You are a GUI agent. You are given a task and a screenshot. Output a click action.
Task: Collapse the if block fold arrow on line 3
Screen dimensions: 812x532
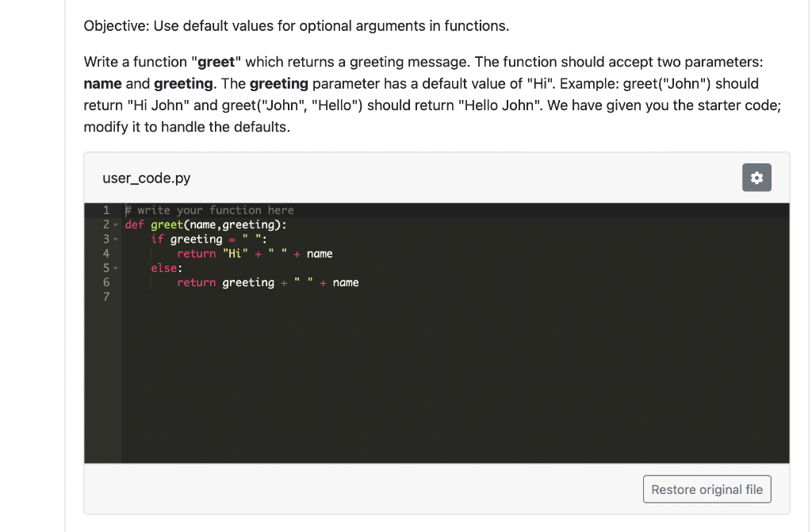[116, 239]
